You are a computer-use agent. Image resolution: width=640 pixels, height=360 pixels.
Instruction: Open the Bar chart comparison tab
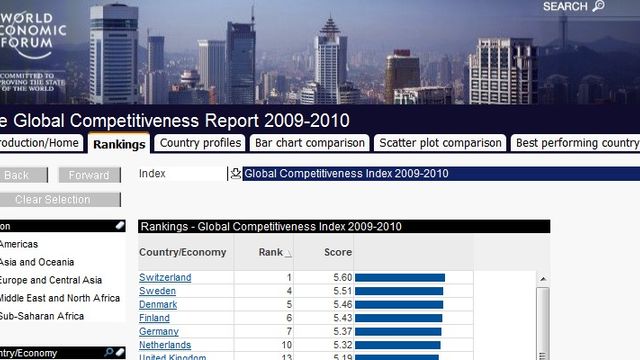[310, 143]
